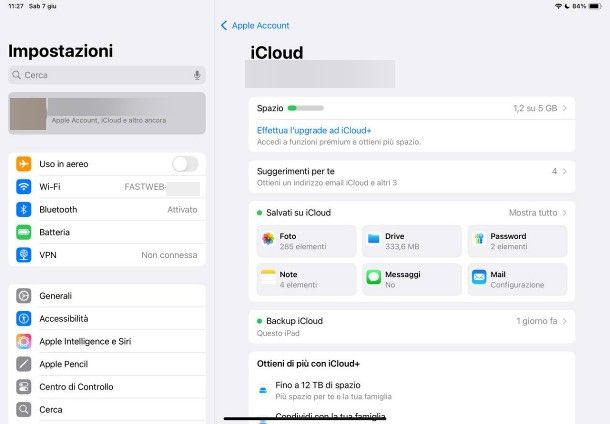The image size is (610, 424).
Task: Tap the magnifier icon in search field
Action: (x=16, y=75)
